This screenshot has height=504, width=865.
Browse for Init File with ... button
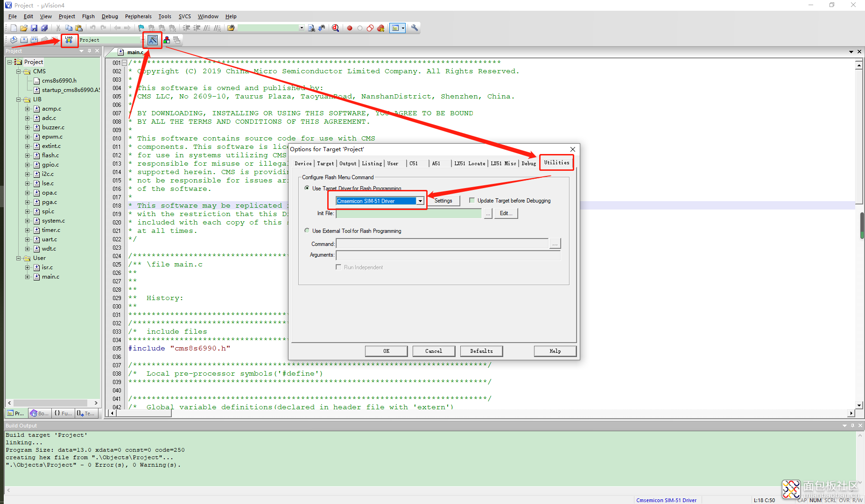coord(488,213)
